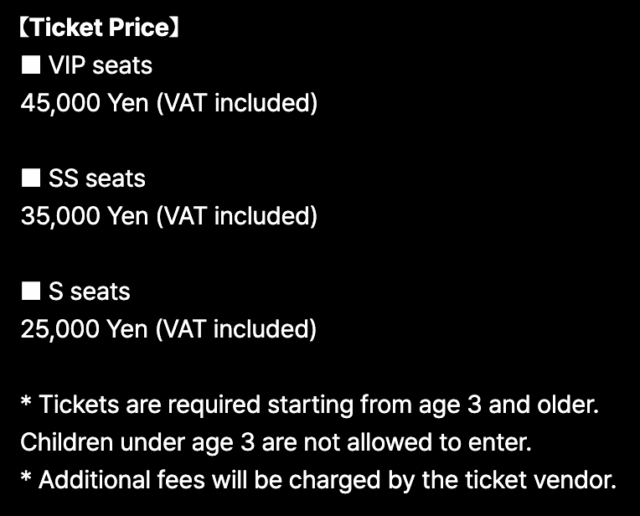Select the VIP seats label
This screenshot has width=640, height=516.
pyautogui.click(x=100, y=66)
